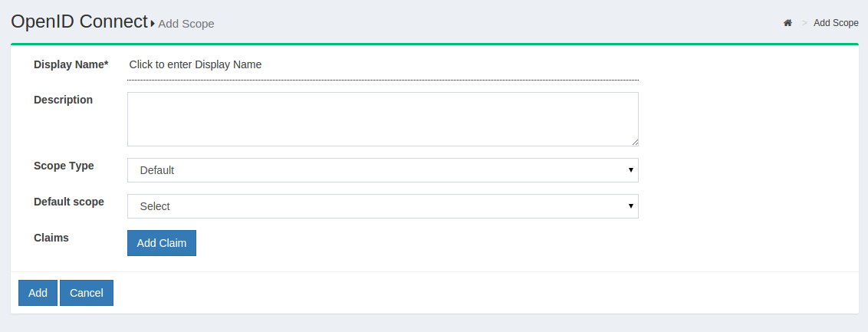The height and width of the screenshot is (332, 868).
Task: Click the arrow on the Default scope select
Action: pos(630,205)
